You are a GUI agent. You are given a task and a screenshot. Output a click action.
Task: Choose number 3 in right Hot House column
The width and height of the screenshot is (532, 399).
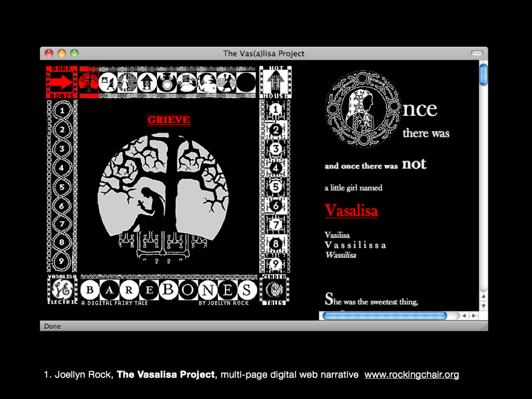276,149
